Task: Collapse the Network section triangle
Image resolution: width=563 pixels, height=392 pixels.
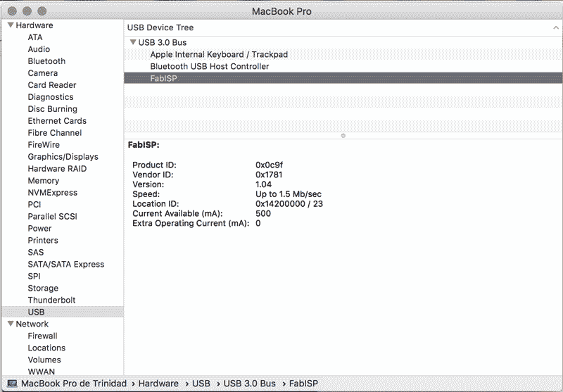Action: (11, 324)
